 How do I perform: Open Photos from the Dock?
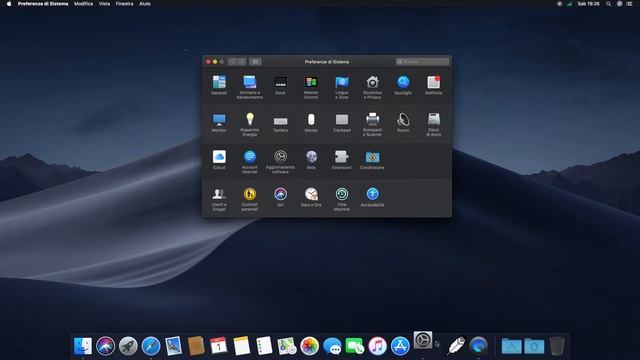click(x=309, y=346)
